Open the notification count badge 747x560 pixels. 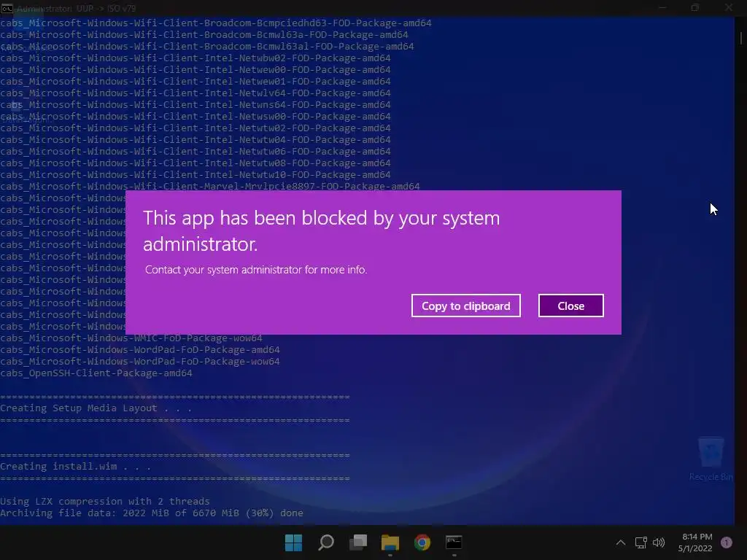727,542
